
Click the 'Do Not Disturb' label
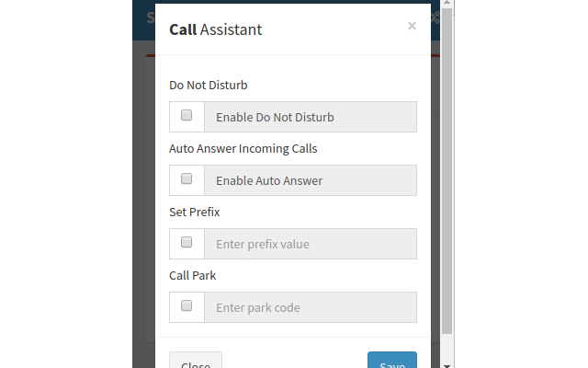point(209,86)
